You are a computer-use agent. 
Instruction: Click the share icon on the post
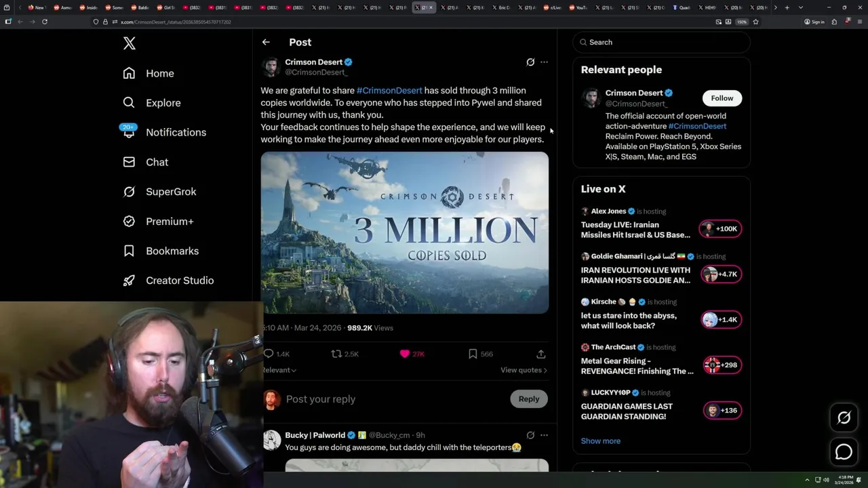pos(540,354)
